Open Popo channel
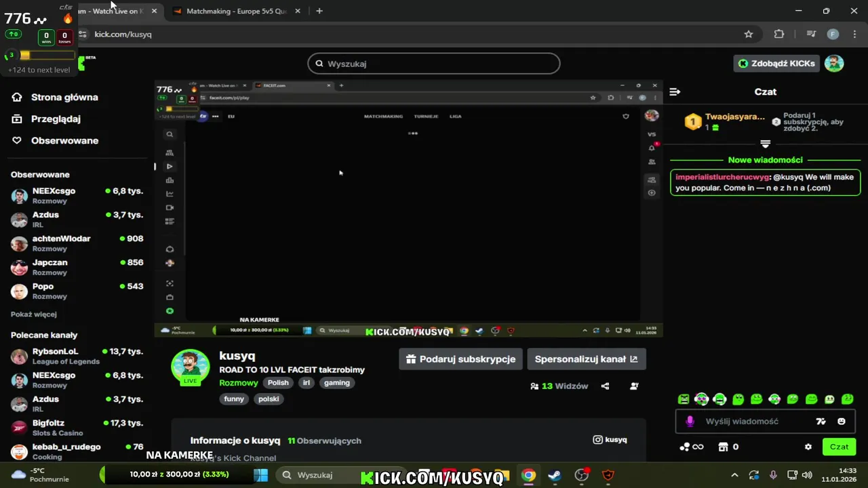868x488 pixels. pos(77,291)
